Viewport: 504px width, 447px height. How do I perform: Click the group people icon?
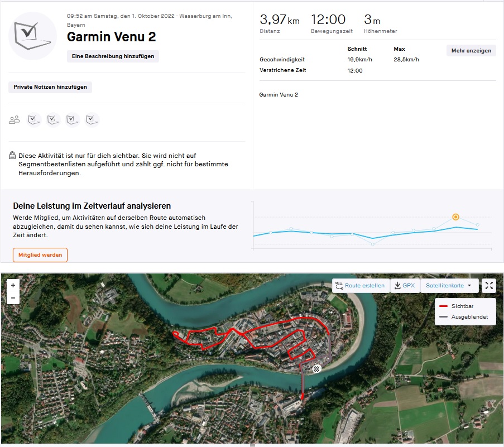point(15,119)
